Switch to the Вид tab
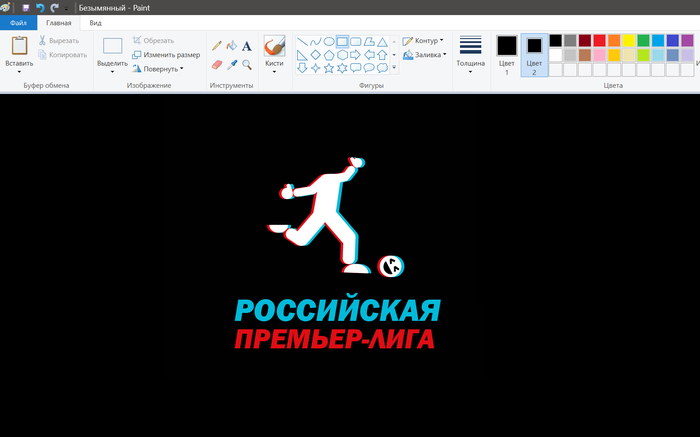700x437 pixels. [x=95, y=23]
